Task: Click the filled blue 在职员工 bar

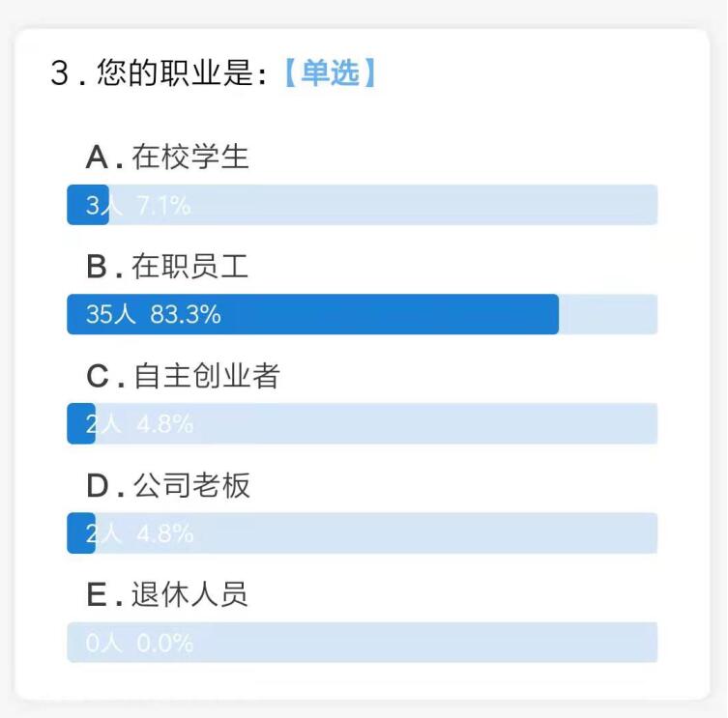Action: [312, 314]
